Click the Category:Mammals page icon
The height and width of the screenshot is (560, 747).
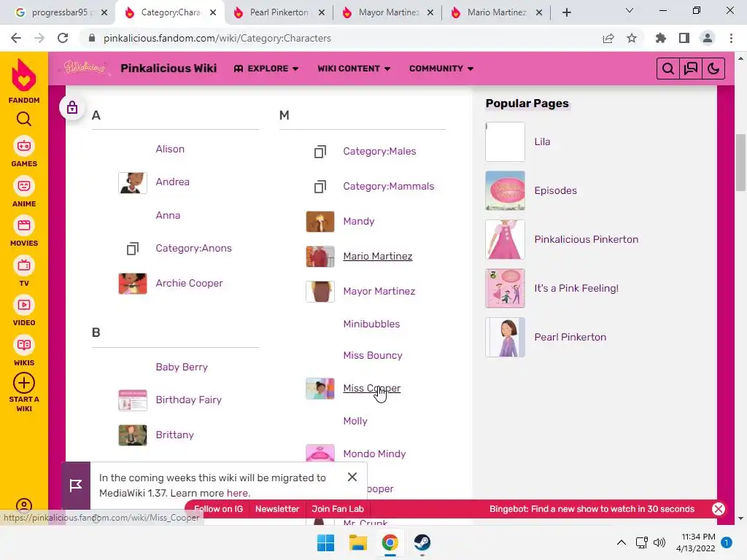[x=320, y=186]
